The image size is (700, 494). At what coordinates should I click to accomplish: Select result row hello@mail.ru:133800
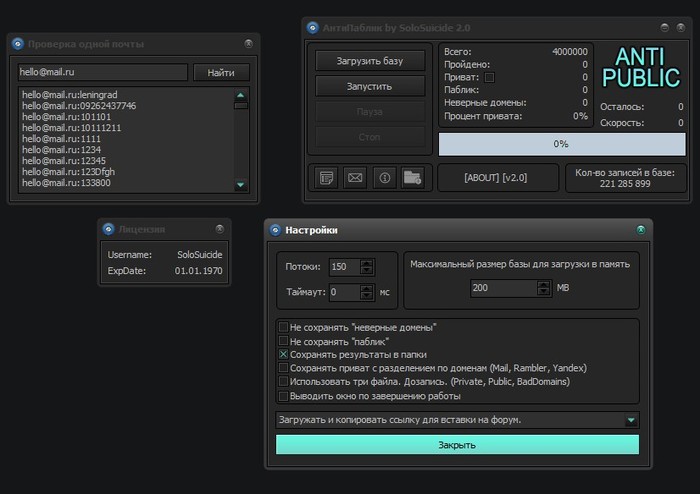point(67,183)
